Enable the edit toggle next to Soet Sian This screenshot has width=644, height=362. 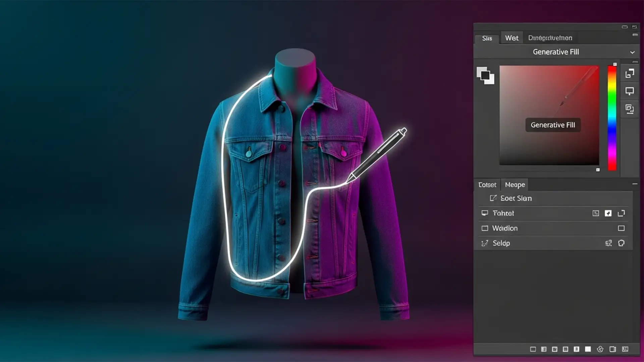(493, 198)
